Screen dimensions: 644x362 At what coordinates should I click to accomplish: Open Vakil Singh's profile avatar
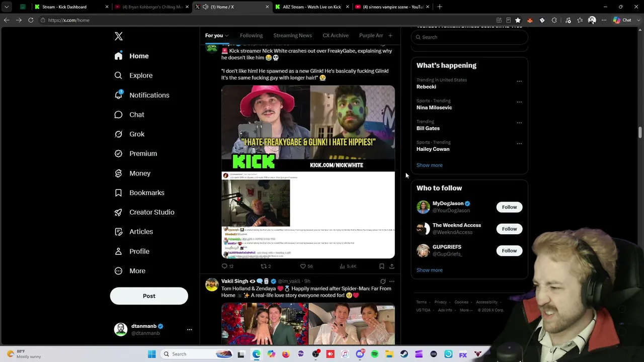pyautogui.click(x=212, y=285)
